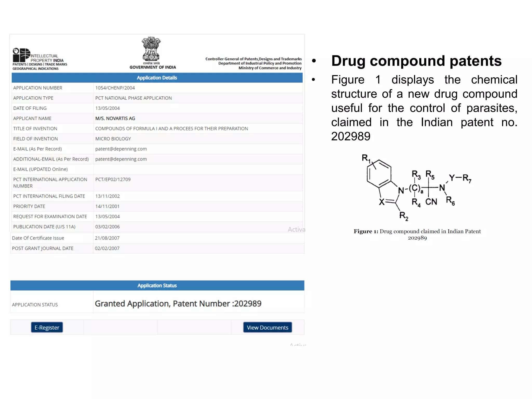Click the application number 1054/CHENP/2004
The height and width of the screenshot is (399, 532).
point(115,88)
